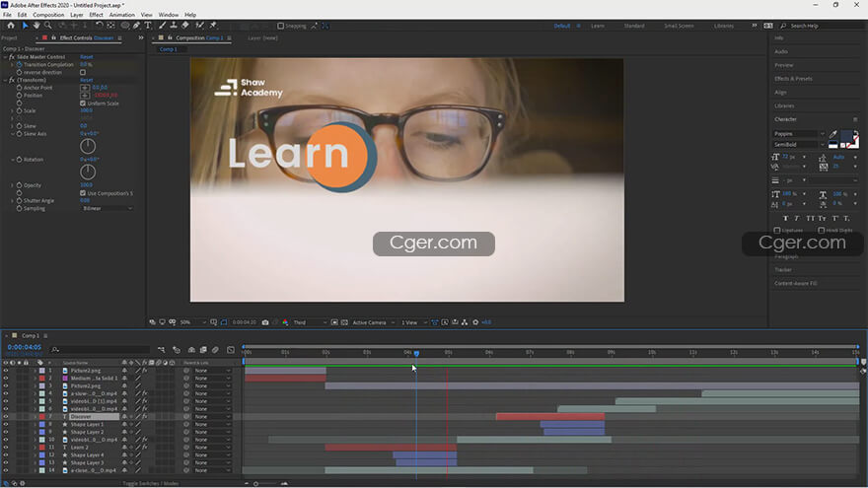
Task: Toggle the Uniform Scale checkbox
Action: click(x=83, y=104)
